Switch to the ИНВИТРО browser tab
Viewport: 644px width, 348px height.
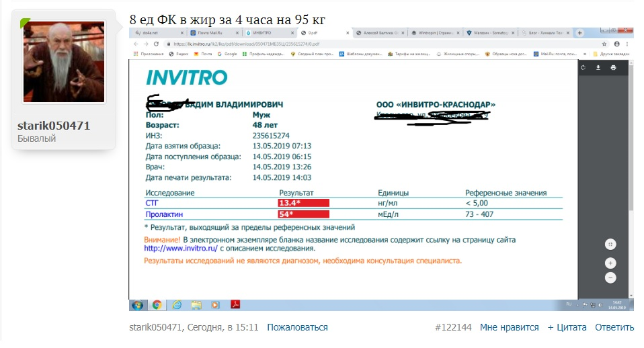coord(269,32)
